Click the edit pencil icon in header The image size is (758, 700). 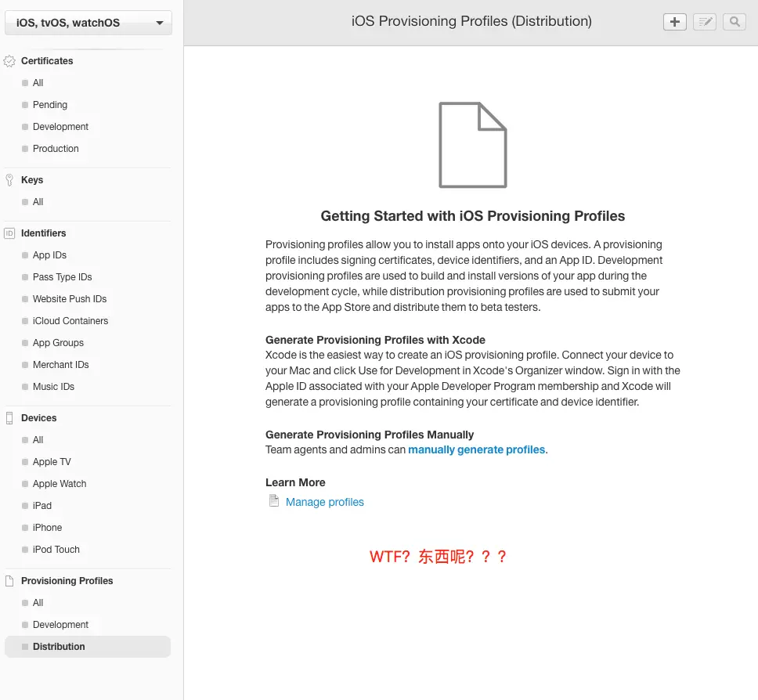coord(705,22)
